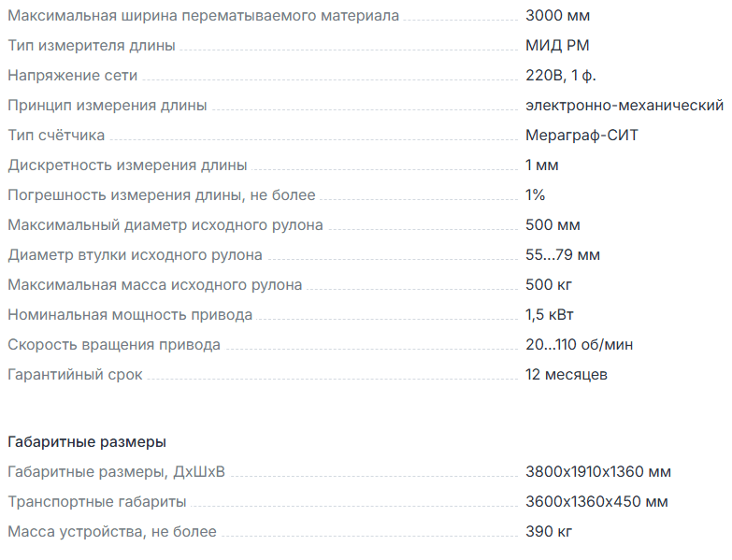732x560 pixels.
Task: Select the "55...79 мм" sleeve diameter value
Action: point(563,255)
